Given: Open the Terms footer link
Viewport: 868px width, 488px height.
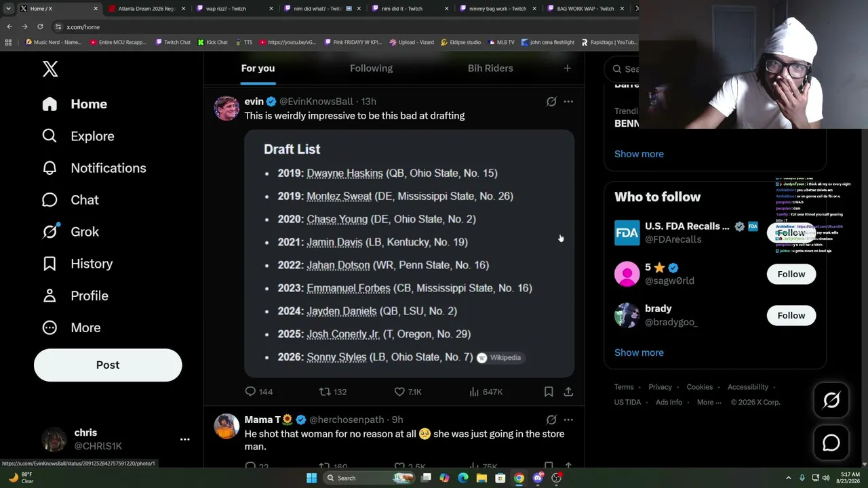Looking at the screenshot, I should point(624,387).
